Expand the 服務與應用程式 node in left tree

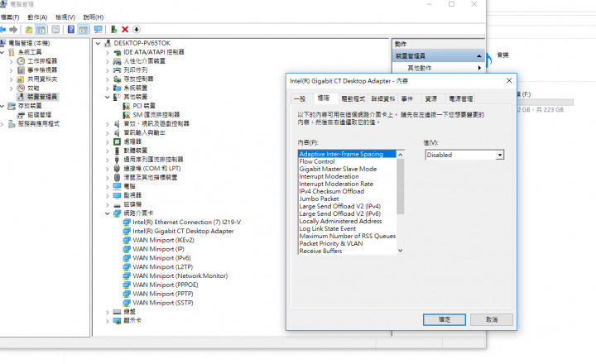pyautogui.click(x=2, y=124)
